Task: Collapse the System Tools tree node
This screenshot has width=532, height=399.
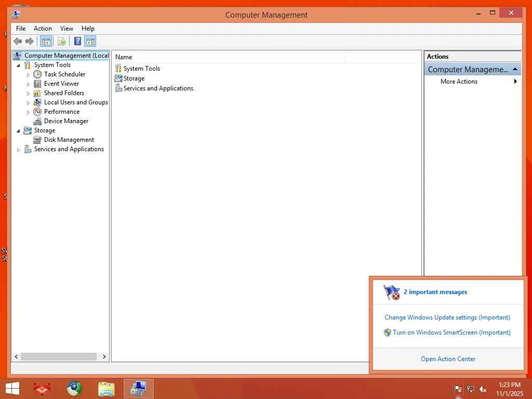Action: (18, 65)
